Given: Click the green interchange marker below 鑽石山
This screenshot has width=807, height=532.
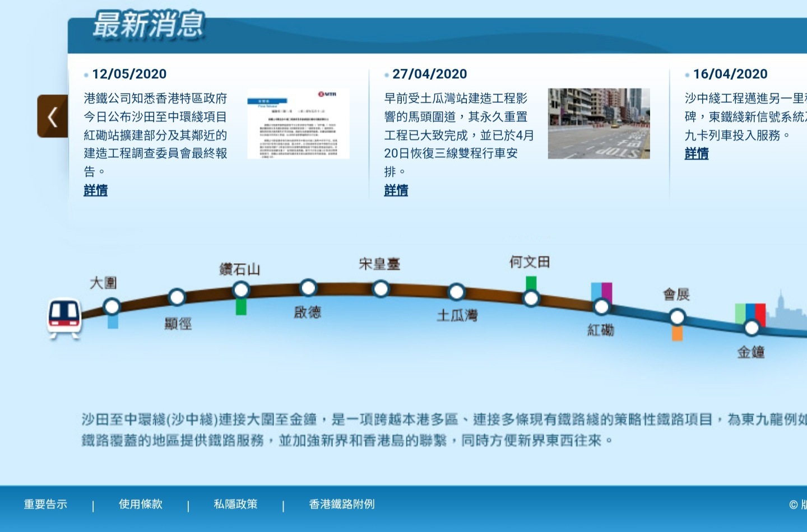Looking at the screenshot, I should click(241, 307).
